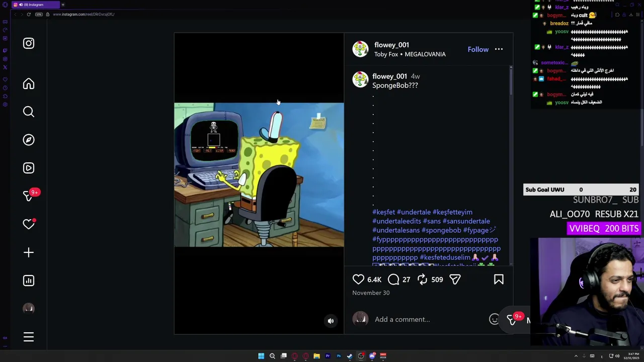
Task: Open the More hamburger menu
Action: coord(29,337)
